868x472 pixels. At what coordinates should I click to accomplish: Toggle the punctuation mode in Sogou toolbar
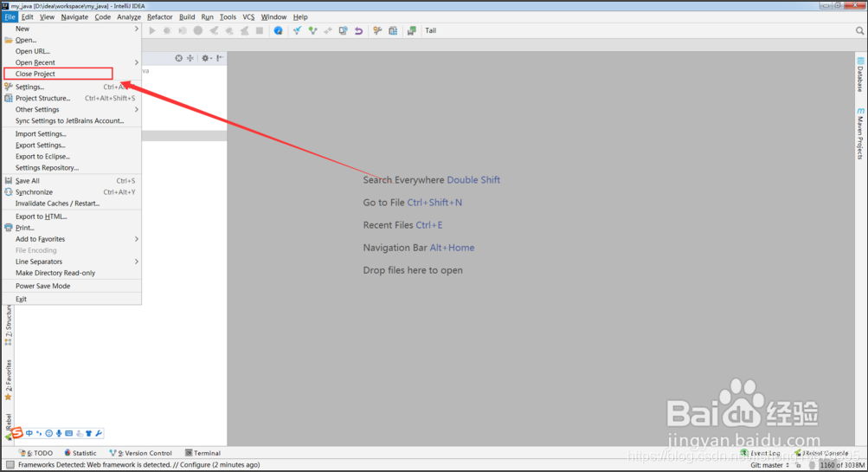tap(39, 433)
